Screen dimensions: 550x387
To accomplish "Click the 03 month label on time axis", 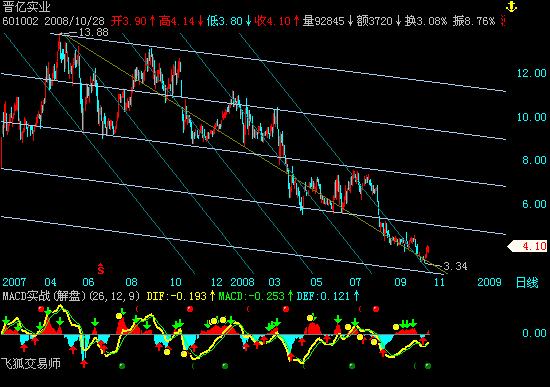I will (x=275, y=282).
